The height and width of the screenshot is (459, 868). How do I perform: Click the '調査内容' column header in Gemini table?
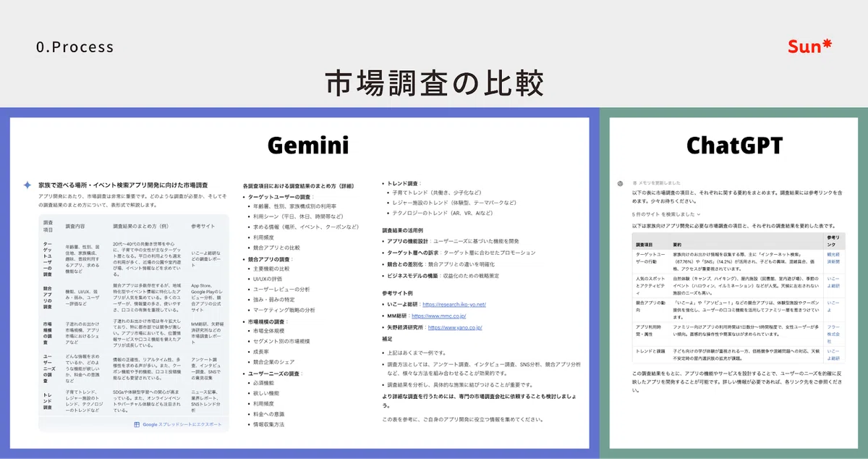pyautogui.click(x=75, y=225)
